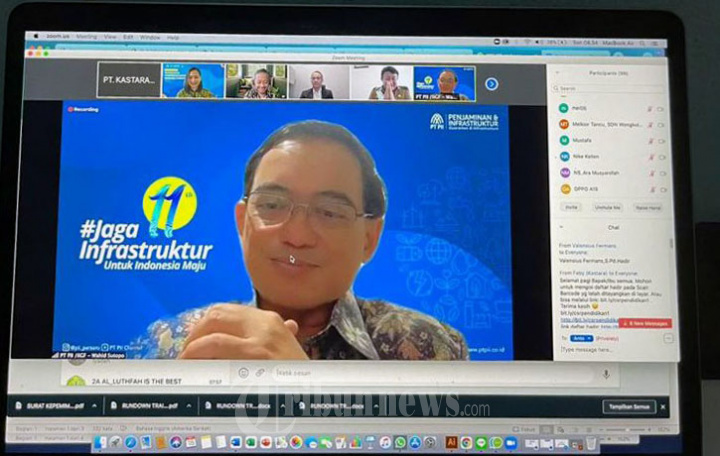Open the Apple menu
Screen dimensions: 720x456
(x=36, y=36)
